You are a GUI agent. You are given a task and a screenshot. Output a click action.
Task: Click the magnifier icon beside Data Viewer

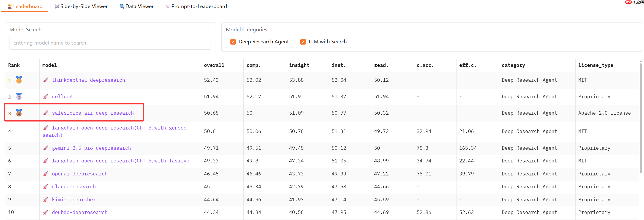tap(122, 6)
